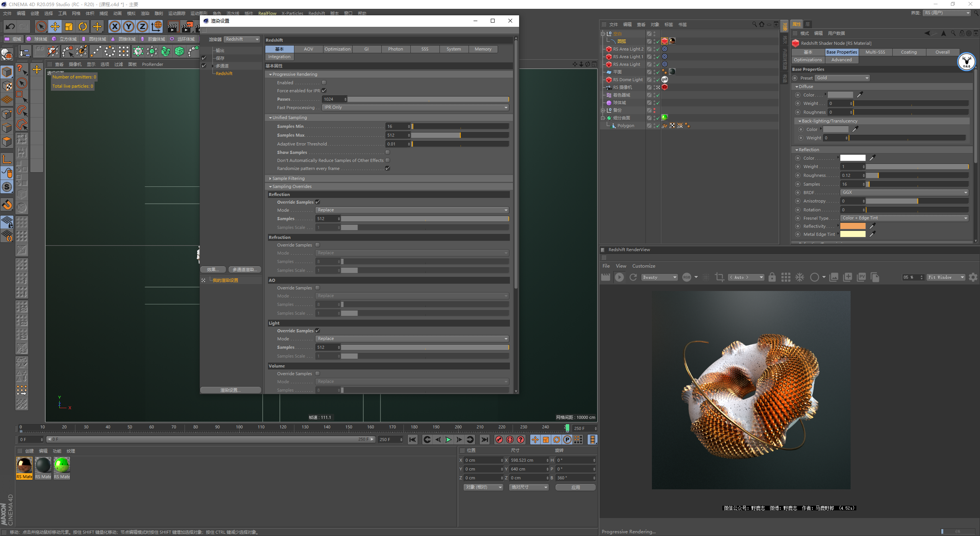Start the Redshift RenderView render play button
Viewport: 980px width, 536px height.
619,277
